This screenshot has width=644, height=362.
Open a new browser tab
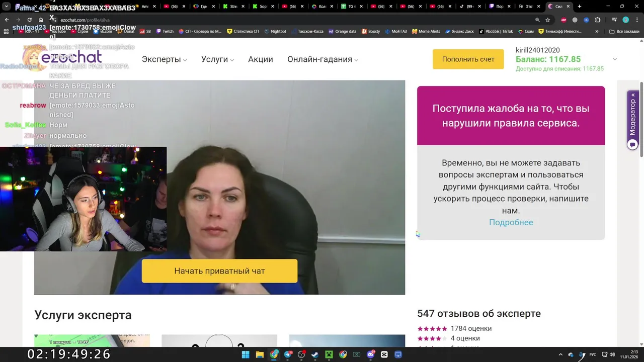pyautogui.click(x=580, y=7)
